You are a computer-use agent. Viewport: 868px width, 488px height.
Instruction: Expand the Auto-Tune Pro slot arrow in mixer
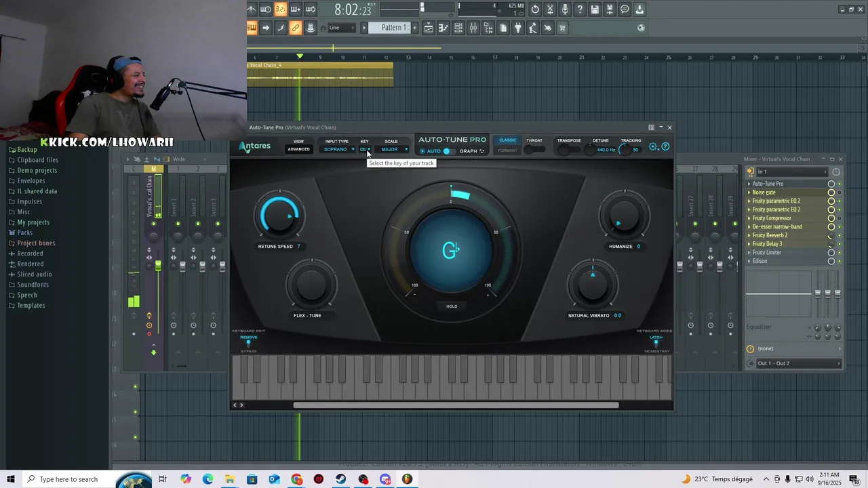[749, 184]
